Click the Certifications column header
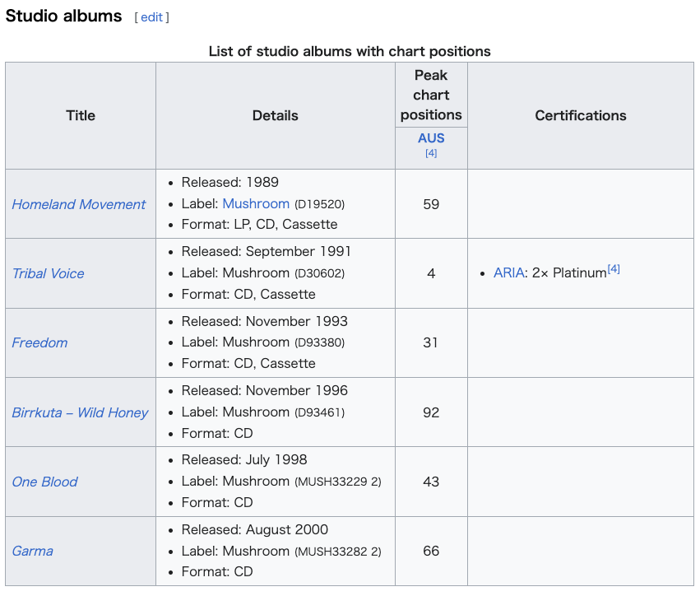This screenshot has width=700, height=596. click(x=581, y=116)
